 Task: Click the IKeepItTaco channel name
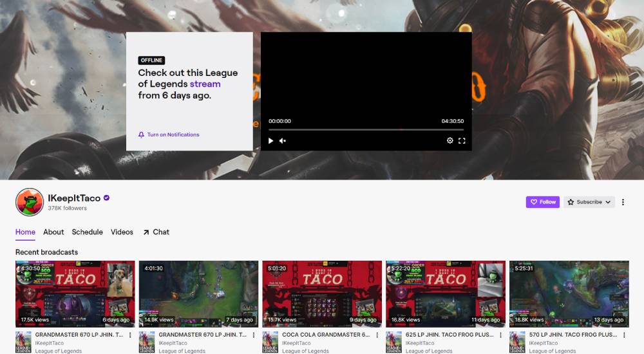[74, 198]
